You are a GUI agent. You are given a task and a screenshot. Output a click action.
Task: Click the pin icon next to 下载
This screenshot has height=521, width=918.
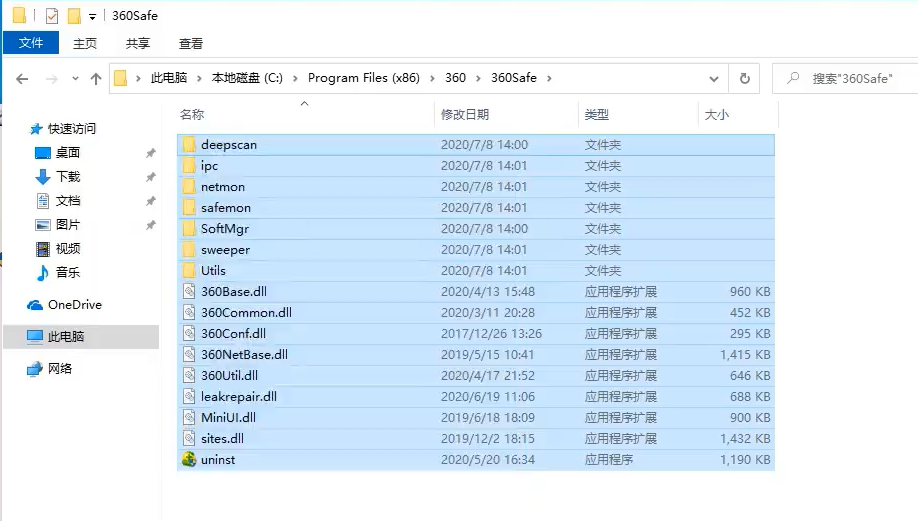pos(150,177)
